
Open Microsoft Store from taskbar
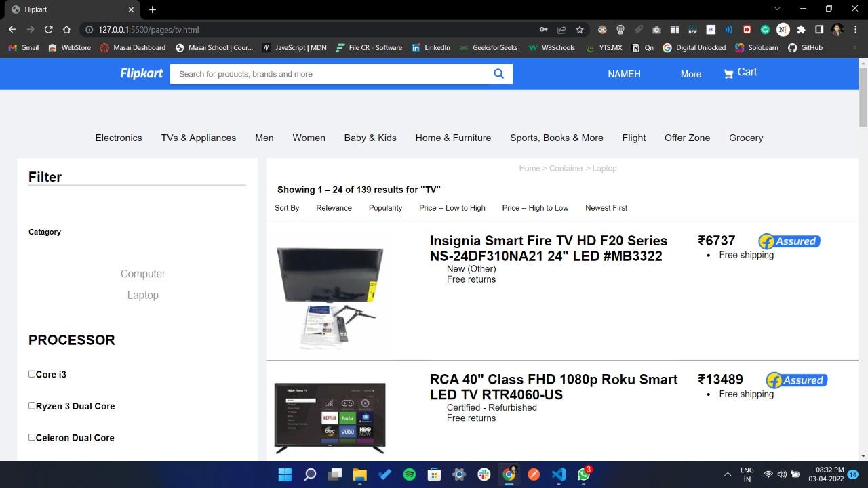click(x=434, y=474)
